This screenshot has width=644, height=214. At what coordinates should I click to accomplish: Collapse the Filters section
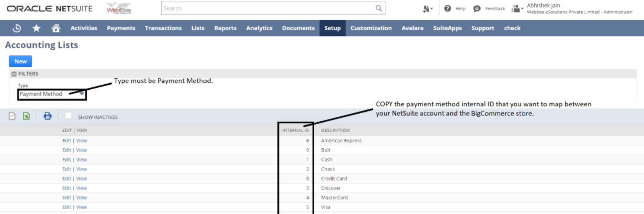(x=14, y=74)
